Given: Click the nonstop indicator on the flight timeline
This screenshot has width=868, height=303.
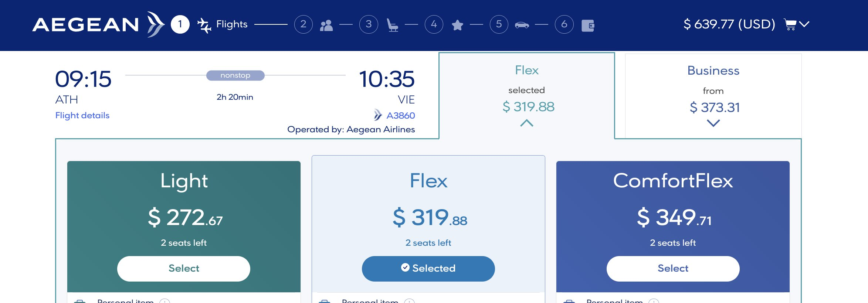Looking at the screenshot, I should 235,75.
